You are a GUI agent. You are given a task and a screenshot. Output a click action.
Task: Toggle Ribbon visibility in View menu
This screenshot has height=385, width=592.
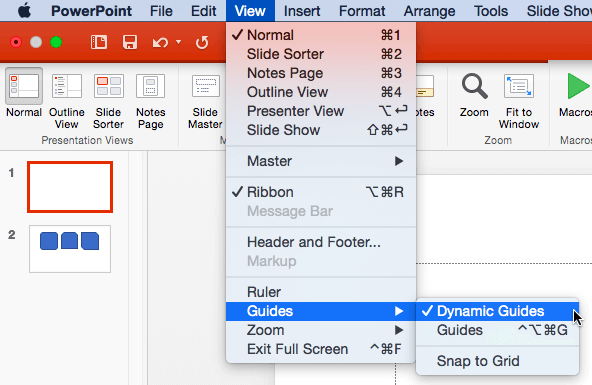pos(321,192)
